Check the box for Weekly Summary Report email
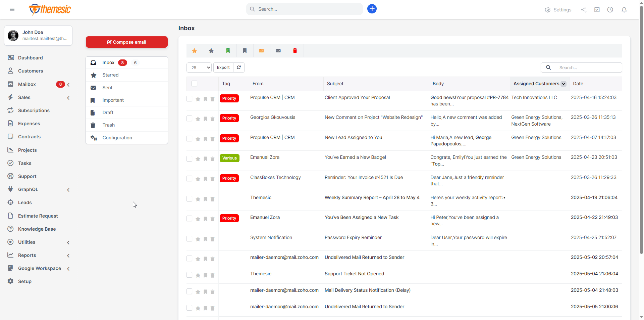Viewport: 644px width, 320px height. coord(190,199)
